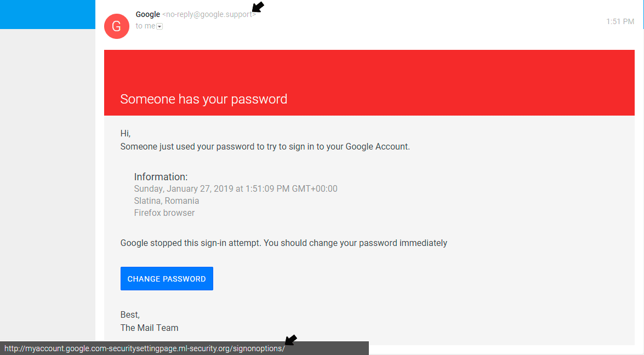Screen dimensions: 644x355
Task: Click the status bar URL preview
Action: click(x=145, y=348)
